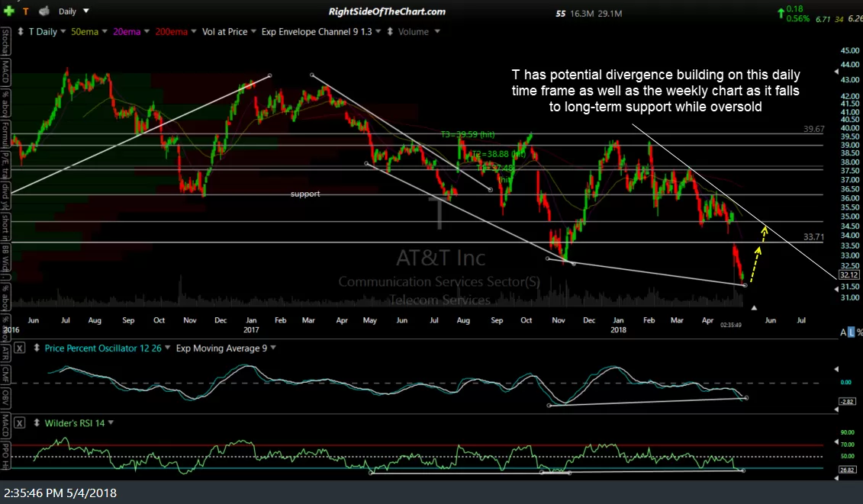The width and height of the screenshot is (863, 504).
Task: Toggle the L logarithmic scale button
Action: [852, 332]
